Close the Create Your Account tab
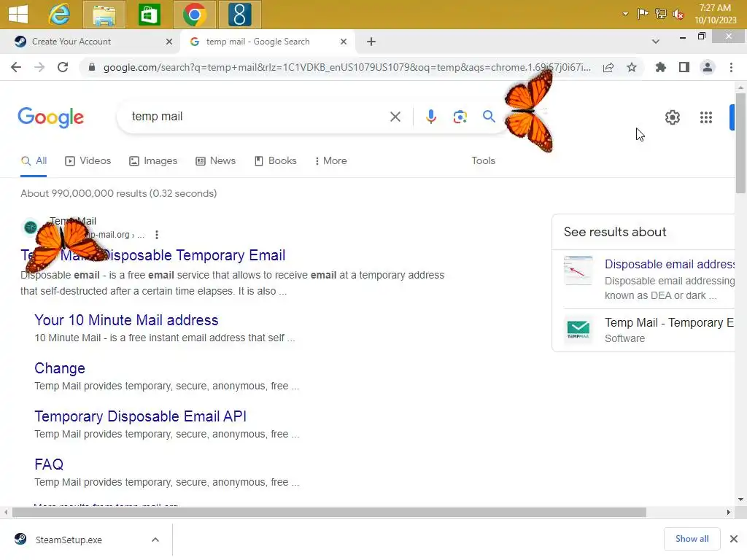 [169, 42]
